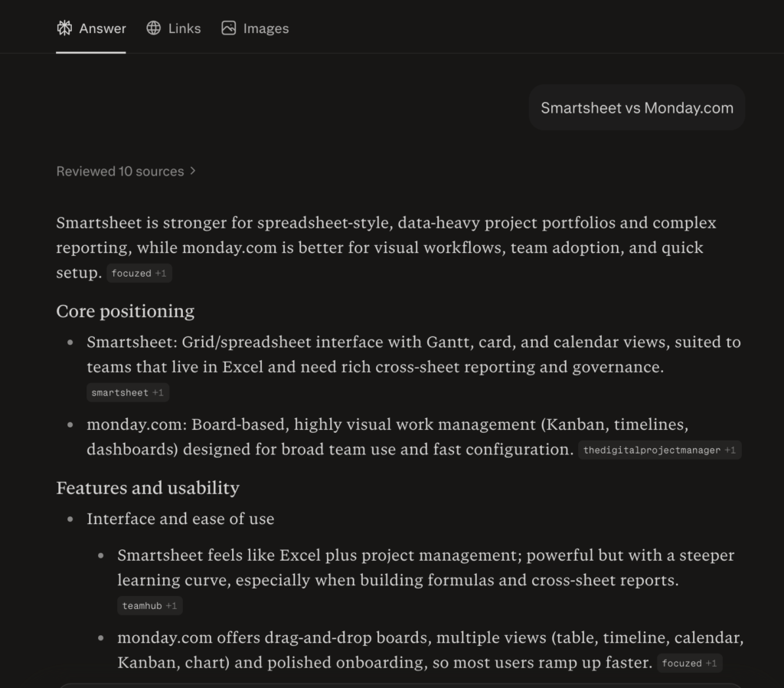Click the sparkle icon beside Answer

pyautogui.click(x=64, y=28)
